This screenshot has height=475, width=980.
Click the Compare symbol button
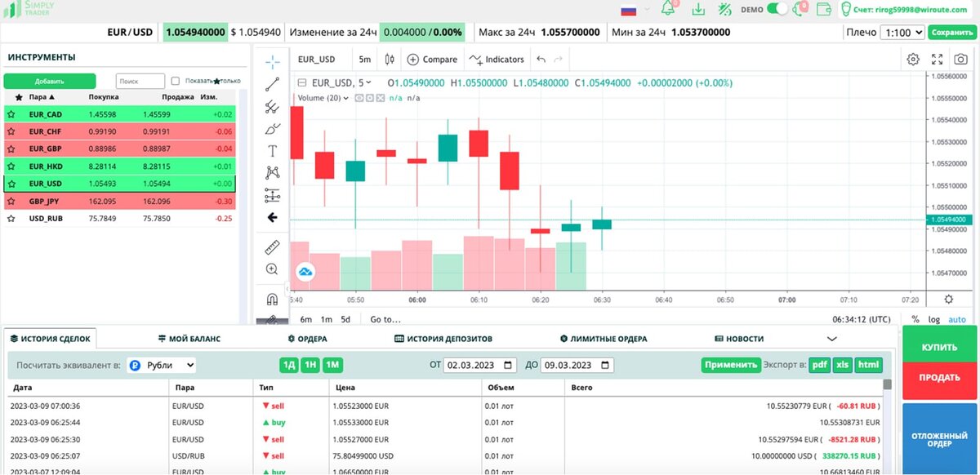[x=432, y=60]
